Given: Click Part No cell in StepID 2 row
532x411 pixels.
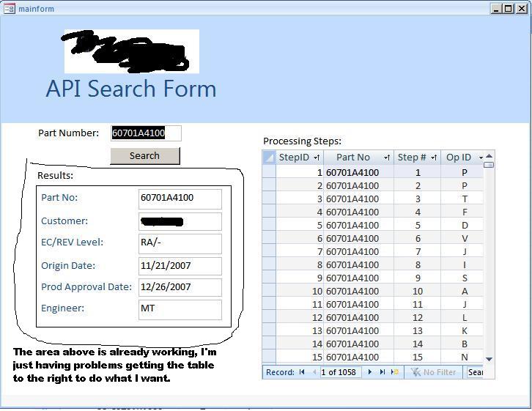Looking at the screenshot, I should tap(358, 185).
